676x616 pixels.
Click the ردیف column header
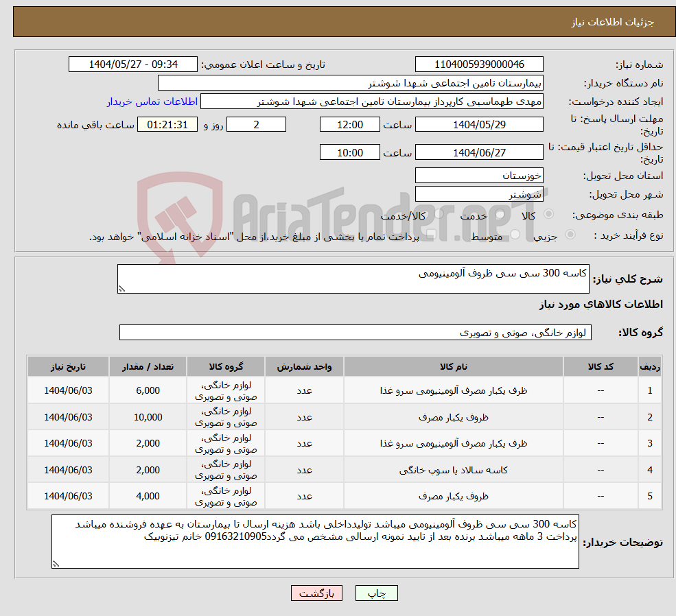(x=650, y=366)
